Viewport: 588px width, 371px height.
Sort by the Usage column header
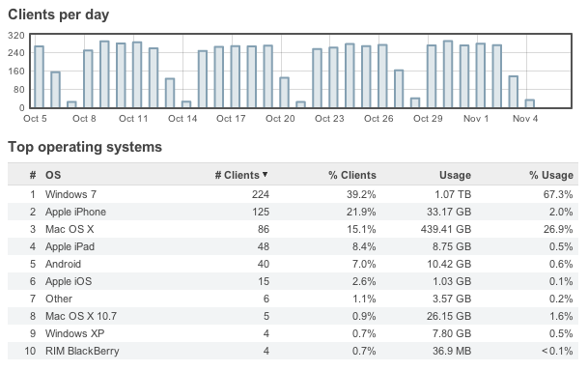456,175
